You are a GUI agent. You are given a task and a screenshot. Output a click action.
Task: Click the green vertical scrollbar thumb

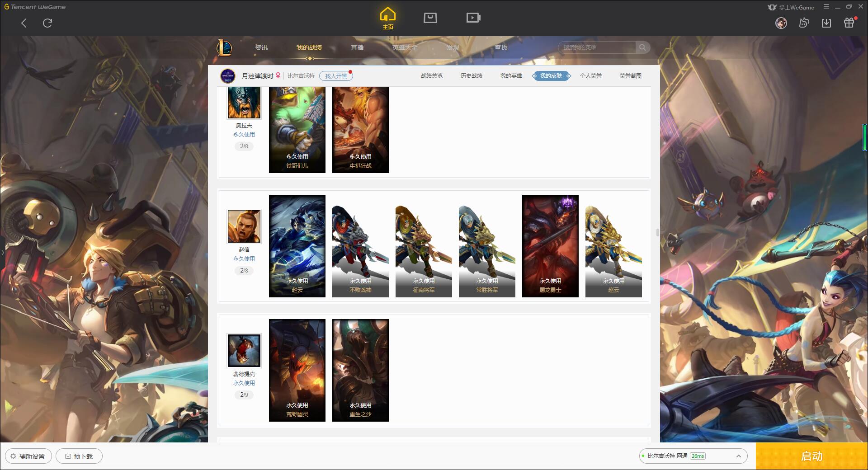[865, 137]
